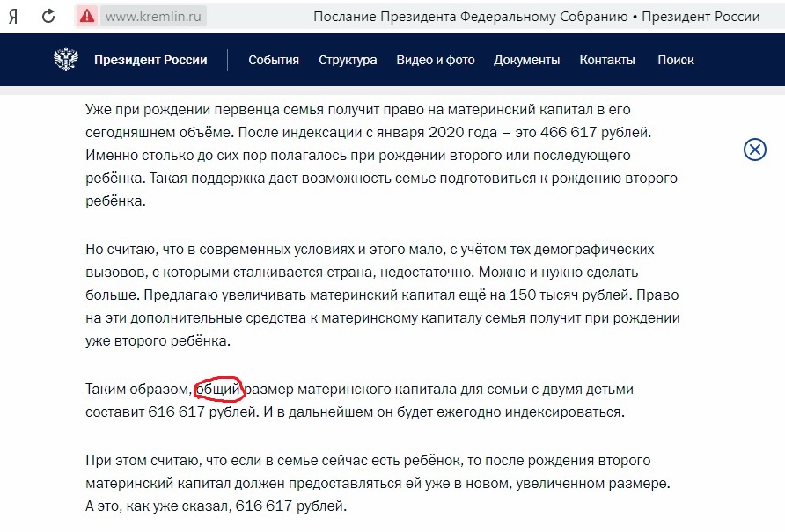
Task: Open the События menu item
Action: (x=274, y=60)
